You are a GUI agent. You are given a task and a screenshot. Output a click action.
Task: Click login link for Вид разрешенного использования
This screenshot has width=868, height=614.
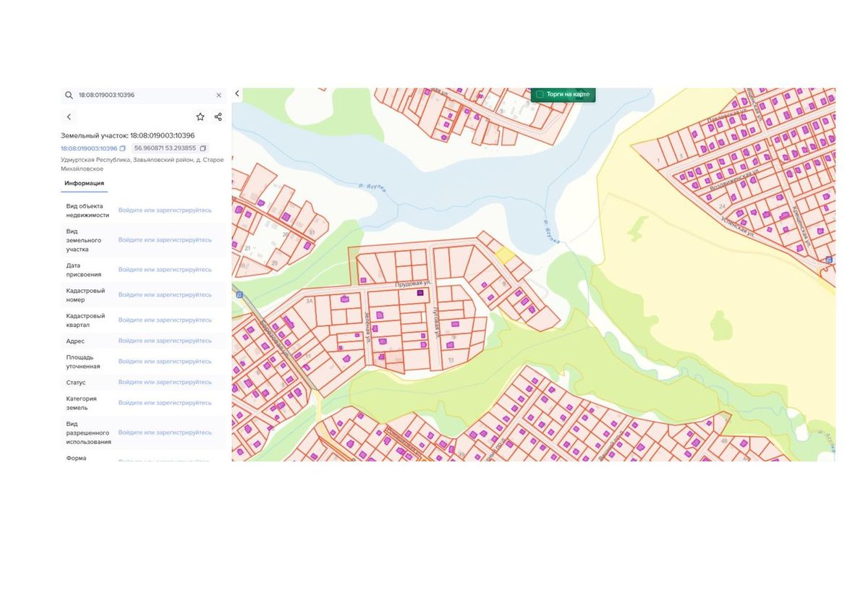pyautogui.click(x=165, y=432)
